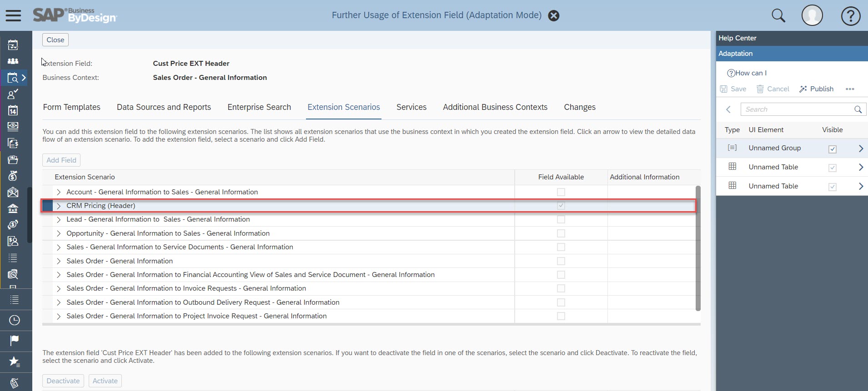Switch to Data Sources and Reports tab

[164, 107]
